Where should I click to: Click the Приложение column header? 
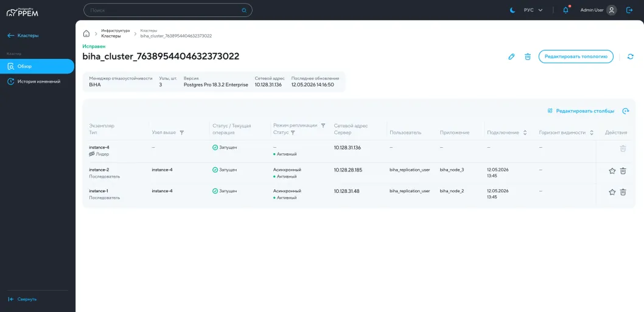pos(454,133)
